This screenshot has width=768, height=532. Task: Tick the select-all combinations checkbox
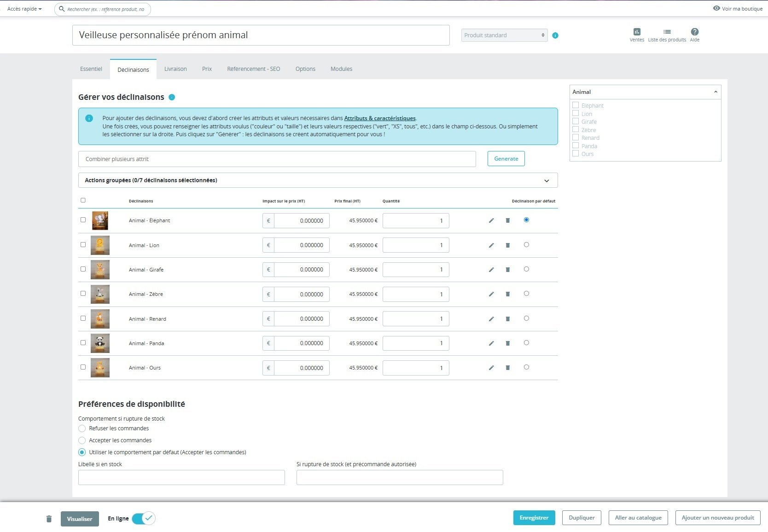pos(83,200)
